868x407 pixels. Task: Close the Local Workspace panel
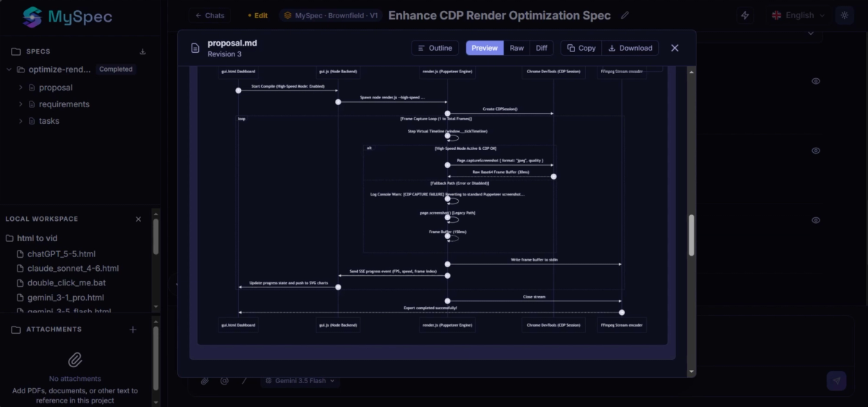pyautogui.click(x=138, y=219)
